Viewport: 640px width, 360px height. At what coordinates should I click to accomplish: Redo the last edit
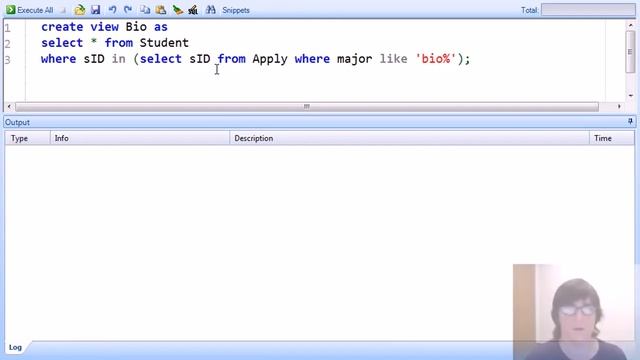click(128, 10)
